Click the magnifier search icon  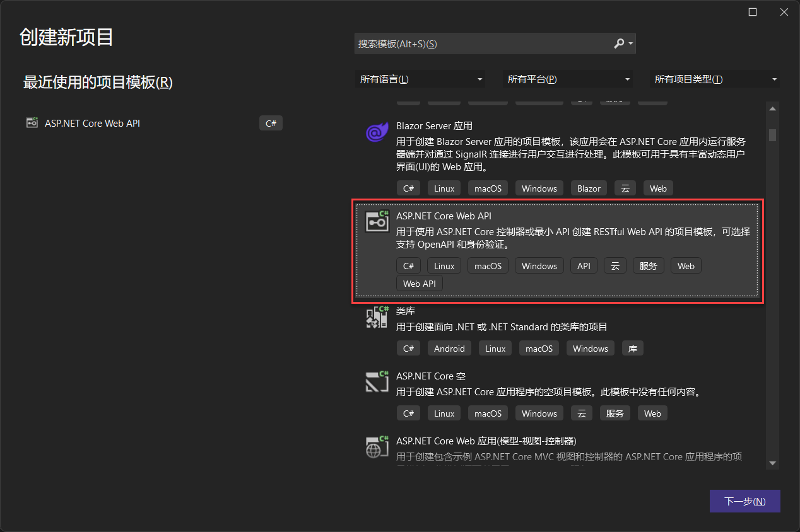[619, 43]
